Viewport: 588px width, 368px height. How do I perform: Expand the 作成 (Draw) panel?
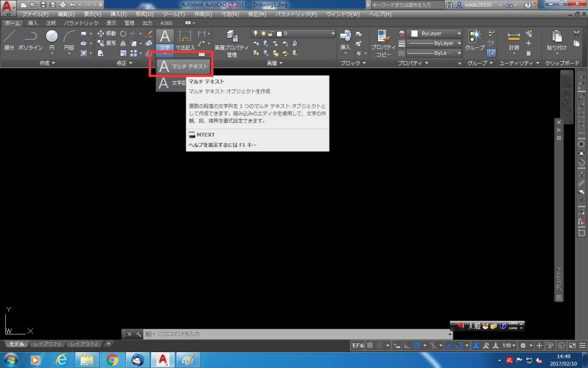click(x=47, y=63)
